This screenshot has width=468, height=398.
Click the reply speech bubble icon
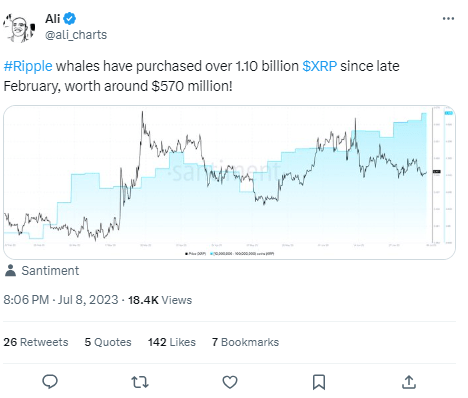point(50,382)
